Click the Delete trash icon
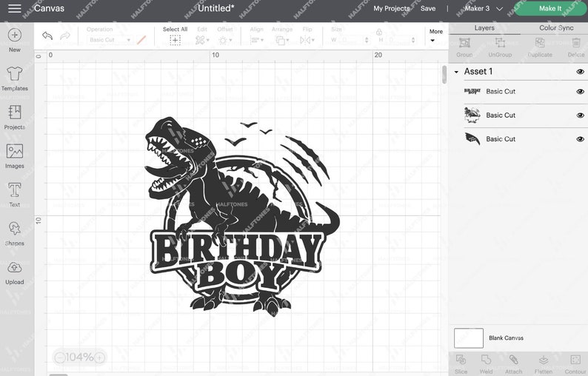Image resolution: width=588 pixels, height=376 pixels. click(x=576, y=43)
